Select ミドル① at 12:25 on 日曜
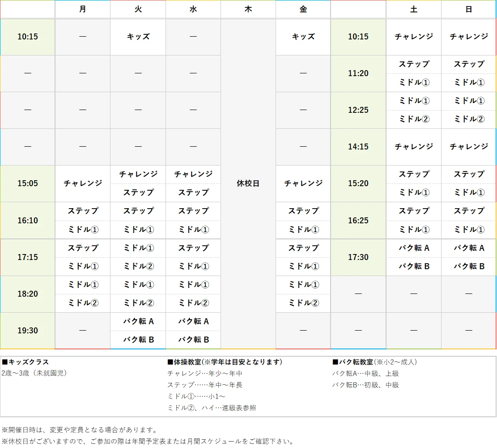 coord(469,101)
